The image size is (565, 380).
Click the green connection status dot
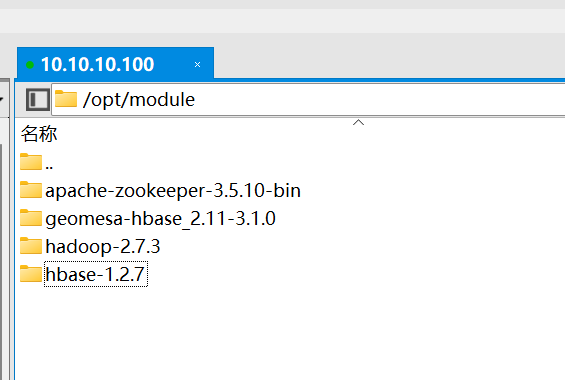pos(30,65)
